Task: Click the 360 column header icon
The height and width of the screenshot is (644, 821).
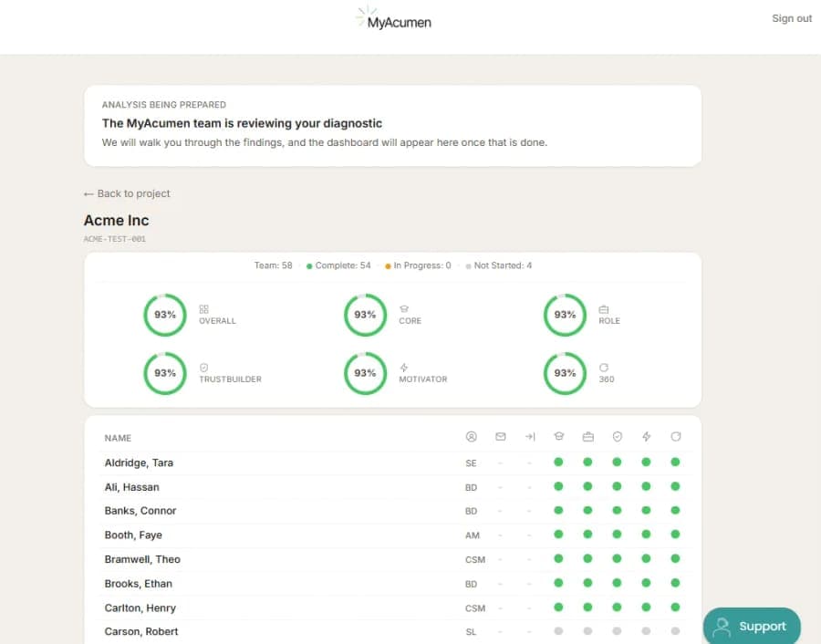Action: click(x=675, y=437)
